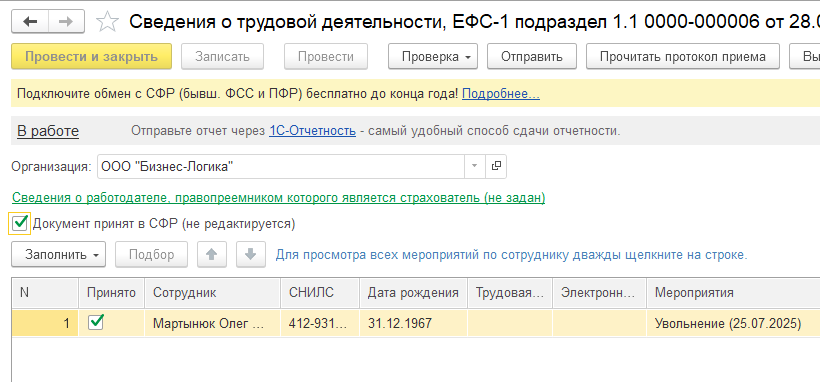Screen dimensions: 820x382
Task: Click the Отправить button
Action: pyautogui.click(x=532, y=57)
